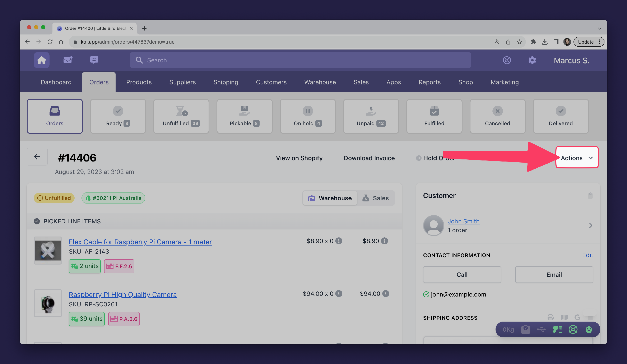The image size is (627, 364).
Task: Switch to Warehouse view toggle
Action: tap(330, 198)
